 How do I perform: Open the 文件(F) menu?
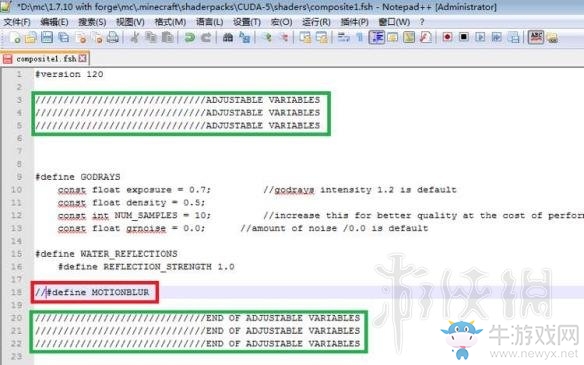coord(17,22)
